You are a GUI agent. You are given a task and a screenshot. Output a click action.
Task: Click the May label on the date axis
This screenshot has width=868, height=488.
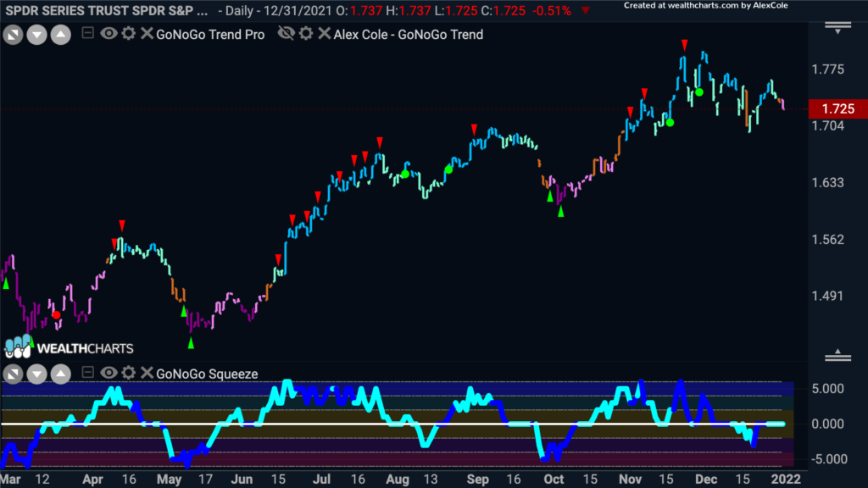click(170, 480)
